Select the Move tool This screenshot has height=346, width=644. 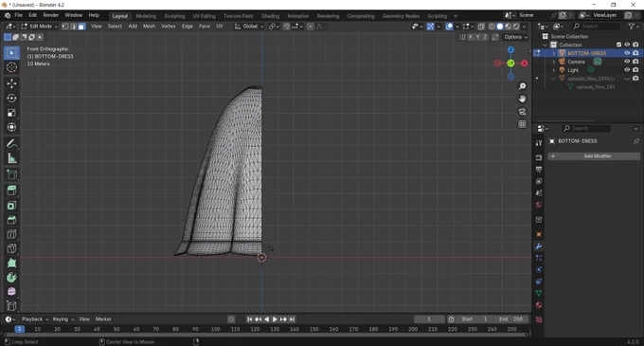click(x=11, y=83)
